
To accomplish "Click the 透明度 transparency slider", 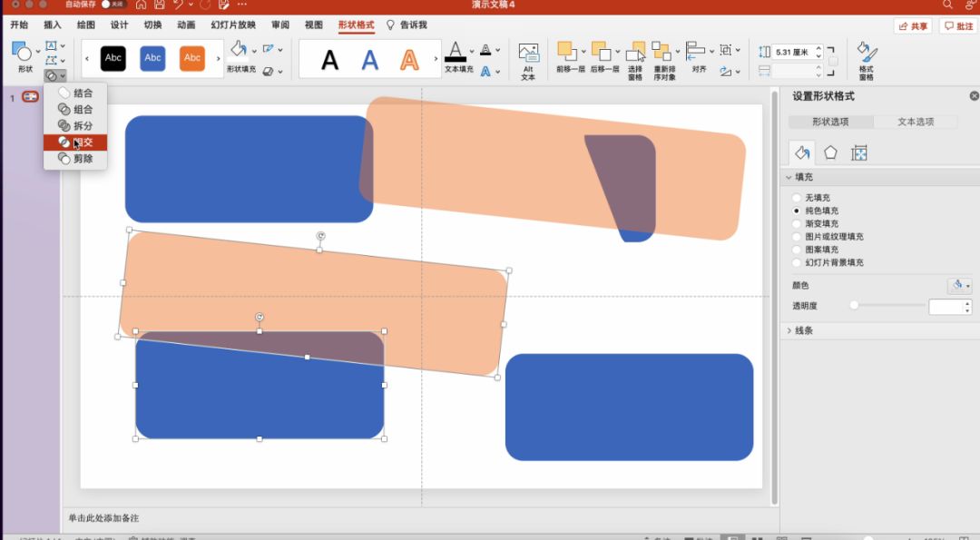I will pyautogui.click(x=889, y=305).
